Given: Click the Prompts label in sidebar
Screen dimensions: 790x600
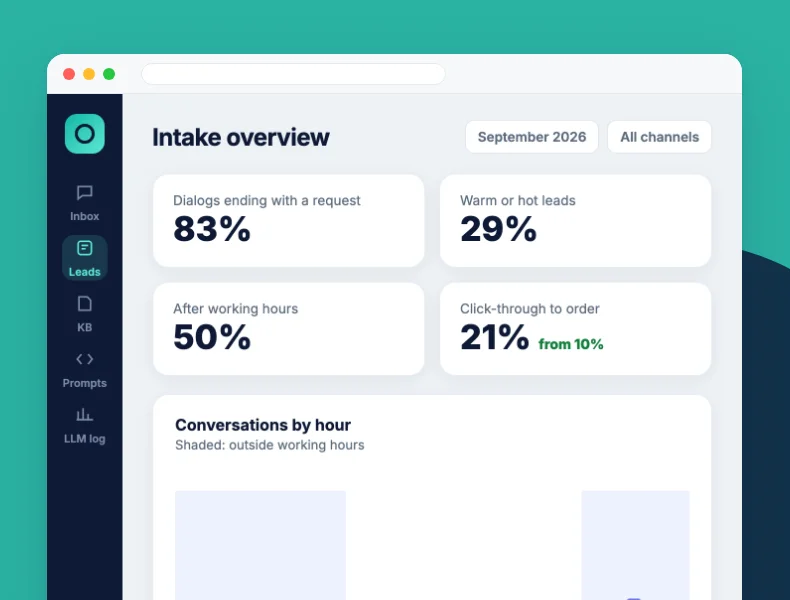Looking at the screenshot, I should pyautogui.click(x=85, y=383).
